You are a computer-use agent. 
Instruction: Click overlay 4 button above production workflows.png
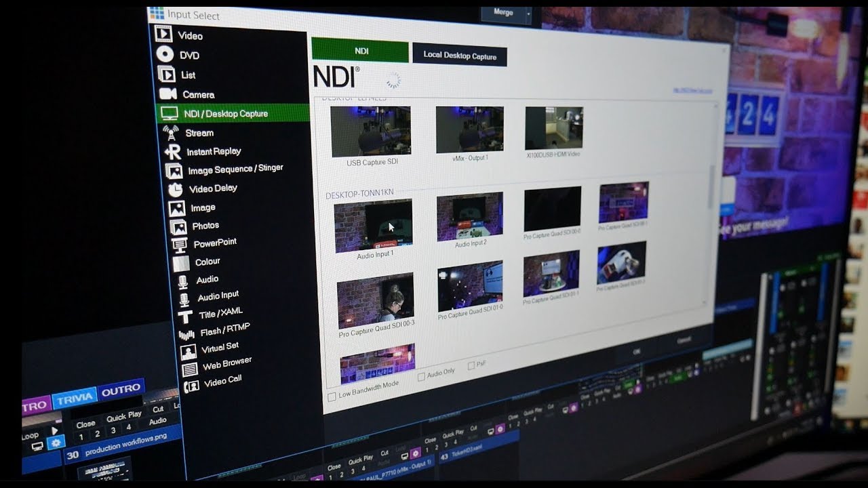[x=129, y=427]
